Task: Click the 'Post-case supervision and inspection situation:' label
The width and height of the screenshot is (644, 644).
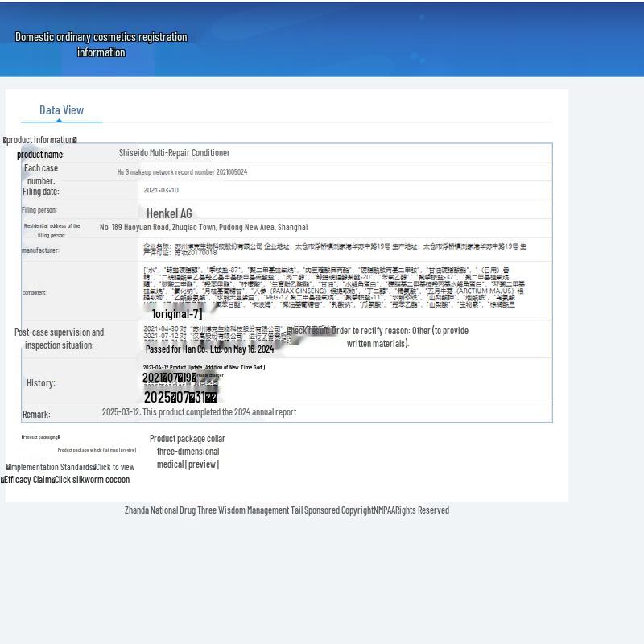Action: coord(59,338)
